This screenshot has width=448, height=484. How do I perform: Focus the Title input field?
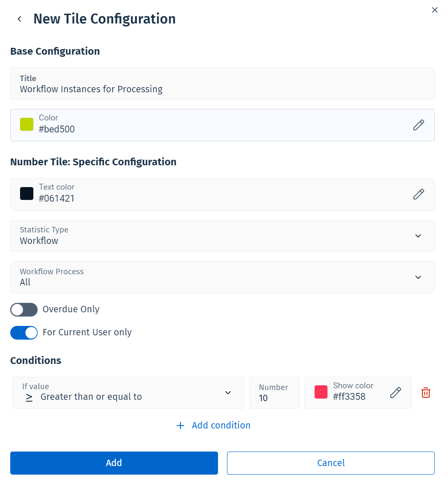(x=222, y=89)
